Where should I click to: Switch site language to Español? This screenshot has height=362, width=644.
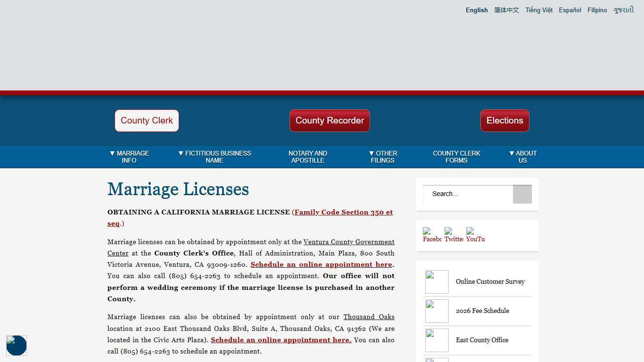click(x=570, y=10)
